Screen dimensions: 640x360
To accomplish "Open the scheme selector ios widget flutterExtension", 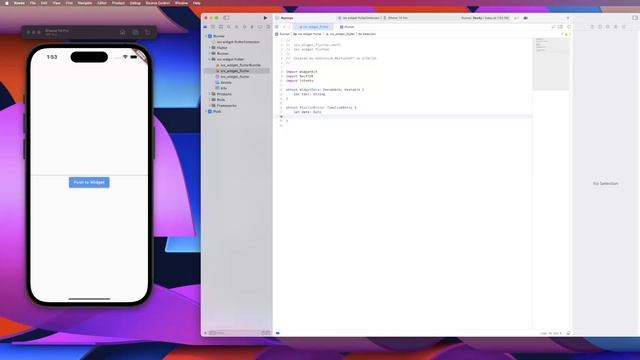I will (359, 18).
